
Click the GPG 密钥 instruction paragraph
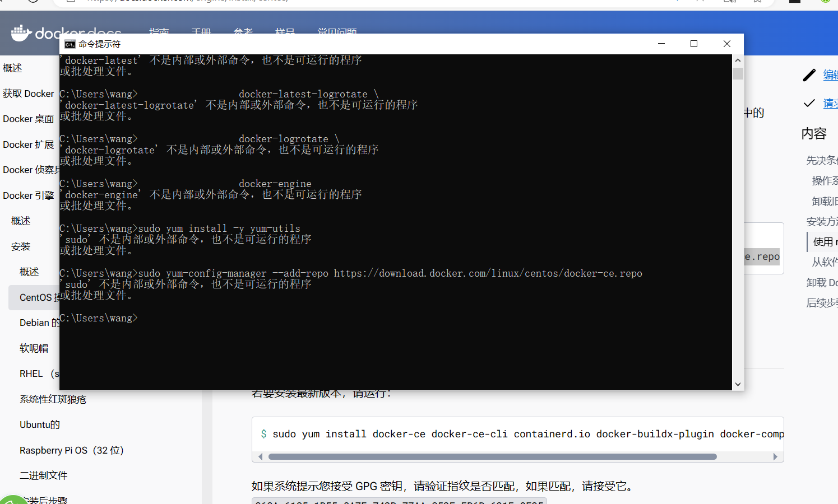click(444, 486)
